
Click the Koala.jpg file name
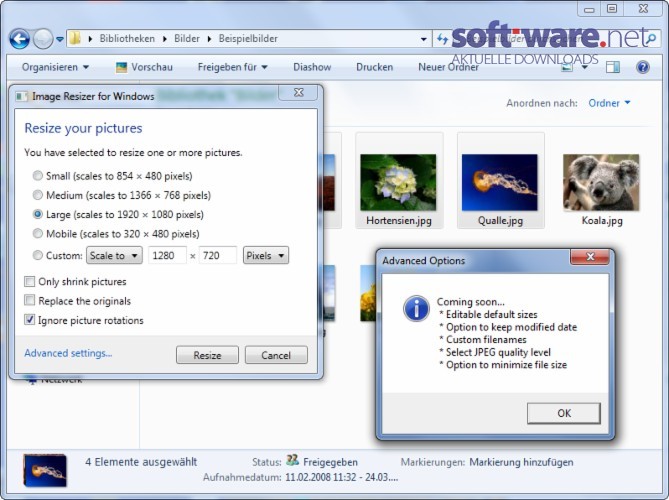602,221
